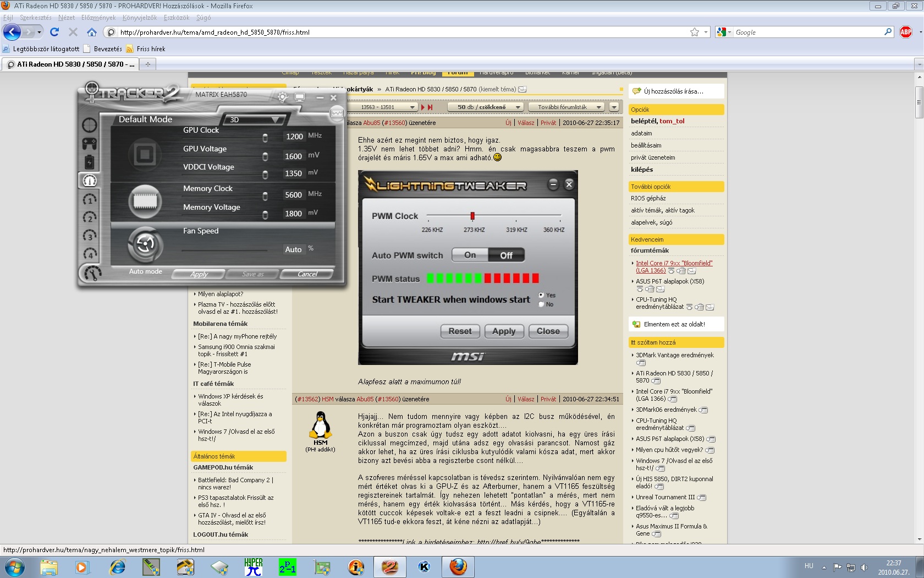Screen dimensions: 924x578
Task: Show hidden system tray icons arrow
Action: (x=824, y=567)
